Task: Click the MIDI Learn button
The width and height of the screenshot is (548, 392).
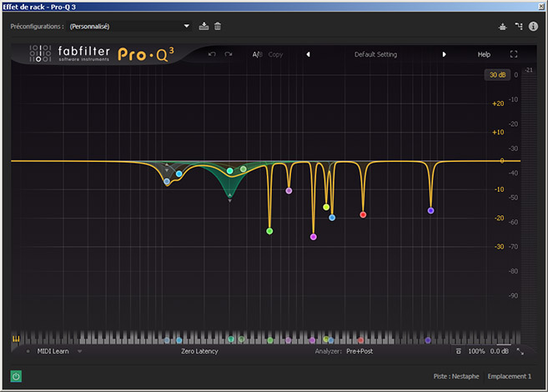Action: [53, 351]
